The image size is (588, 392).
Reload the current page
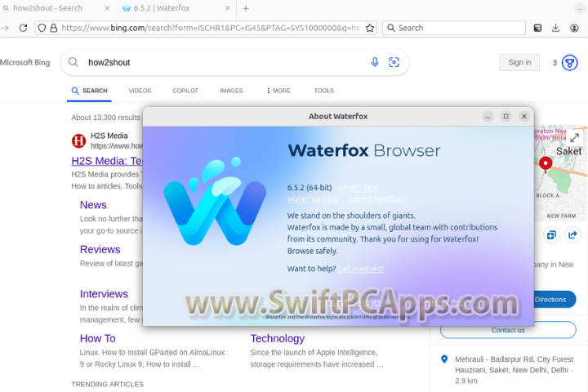[23, 28]
